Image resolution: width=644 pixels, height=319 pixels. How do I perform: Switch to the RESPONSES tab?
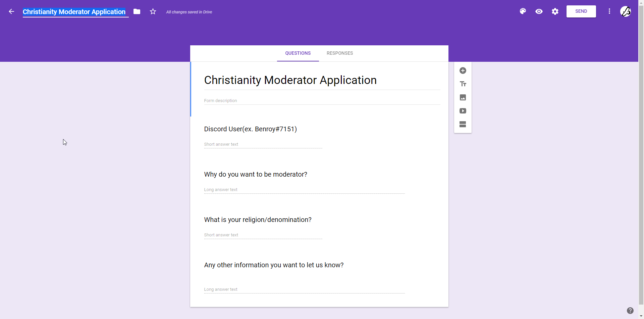tap(340, 53)
